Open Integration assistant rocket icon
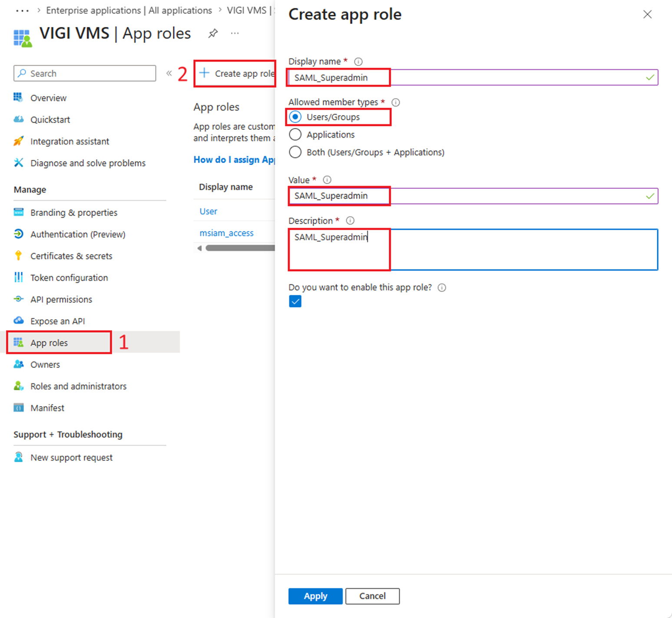This screenshot has width=672, height=618. click(18, 141)
